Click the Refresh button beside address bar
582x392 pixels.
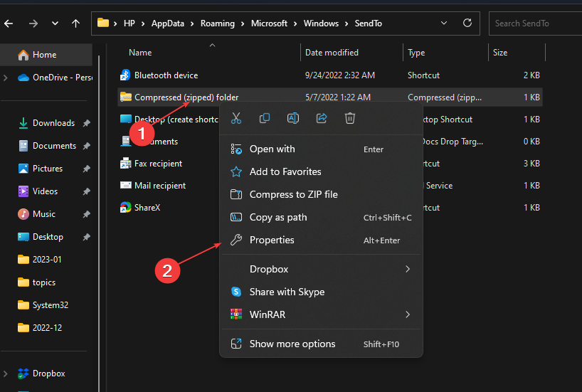(467, 23)
